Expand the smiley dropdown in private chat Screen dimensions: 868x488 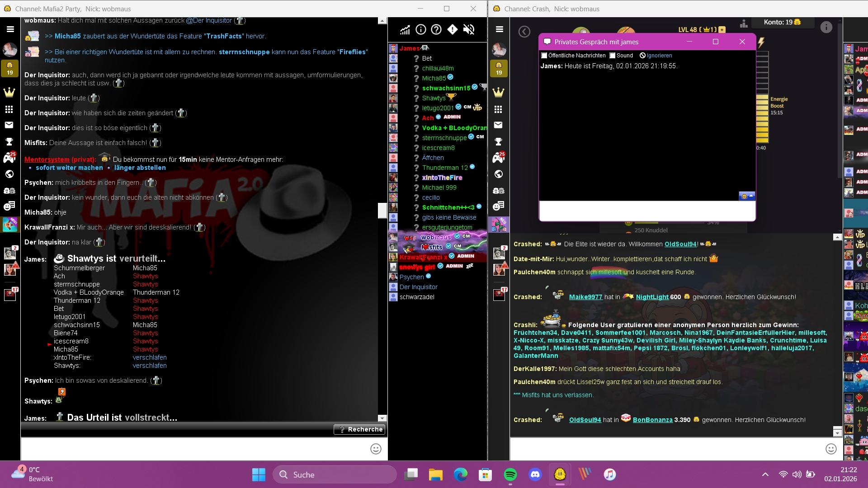pos(747,196)
